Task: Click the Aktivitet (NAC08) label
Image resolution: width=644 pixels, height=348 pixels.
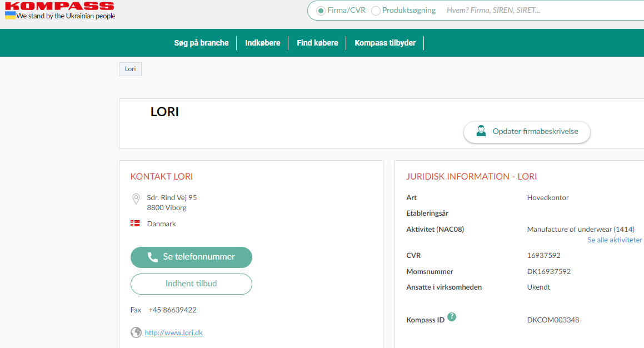Action: (435, 229)
